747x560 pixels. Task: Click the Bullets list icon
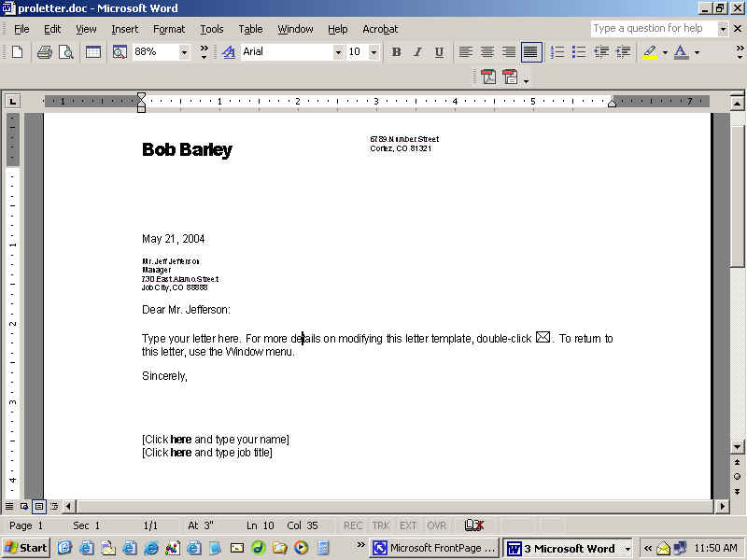coord(579,52)
